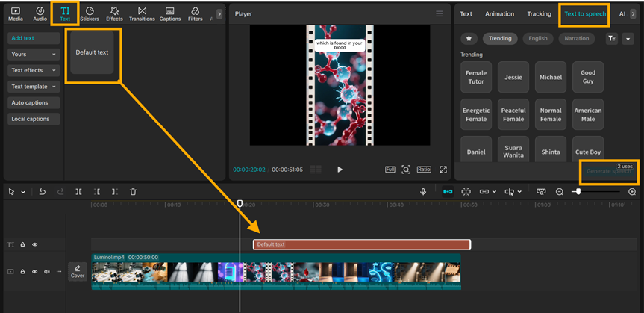Click the split clip tool in timeline toolbar
This screenshot has width=644, height=313.
pyautogui.click(x=78, y=192)
